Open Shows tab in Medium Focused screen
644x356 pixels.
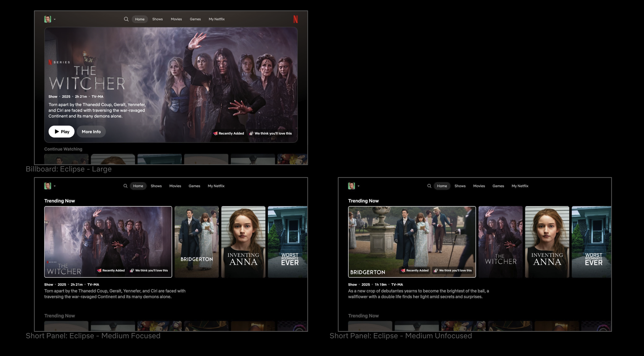click(x=156, y=186)
